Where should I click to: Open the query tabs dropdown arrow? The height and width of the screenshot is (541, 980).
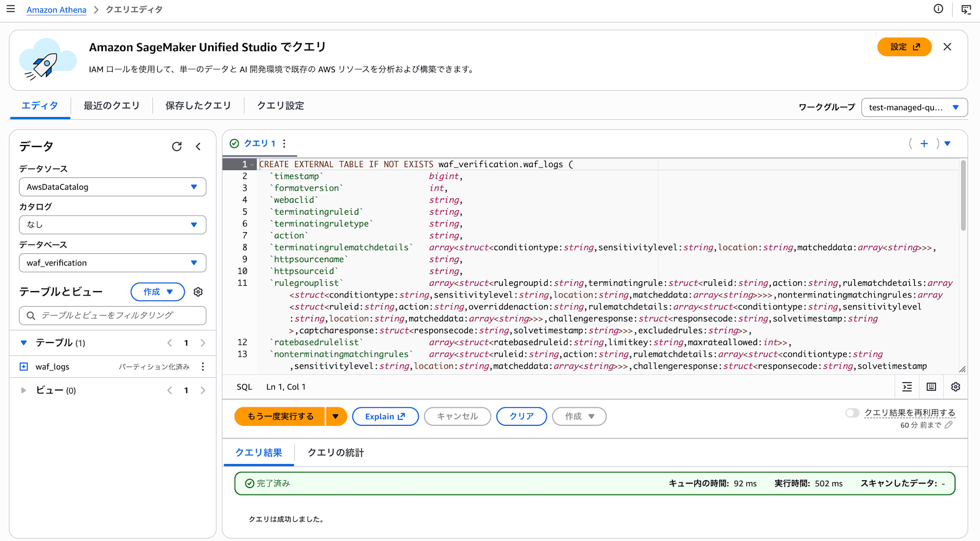pyautogui.click(x=948, y=143)
